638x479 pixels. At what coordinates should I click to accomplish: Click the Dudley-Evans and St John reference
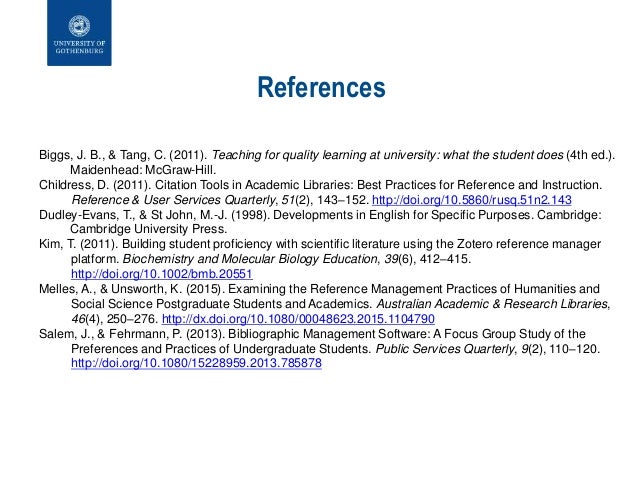pos(320,222)
